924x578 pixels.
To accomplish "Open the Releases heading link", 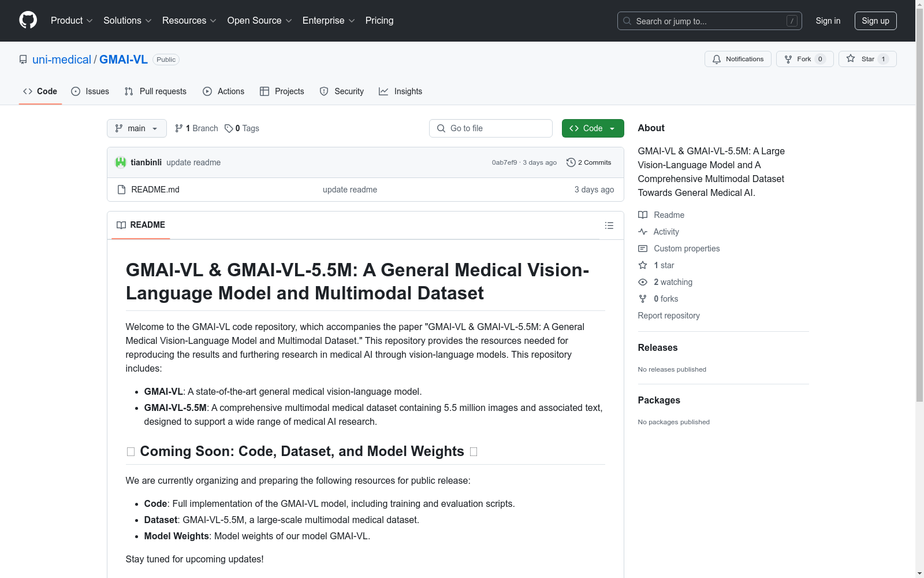I will click(658, 347).
